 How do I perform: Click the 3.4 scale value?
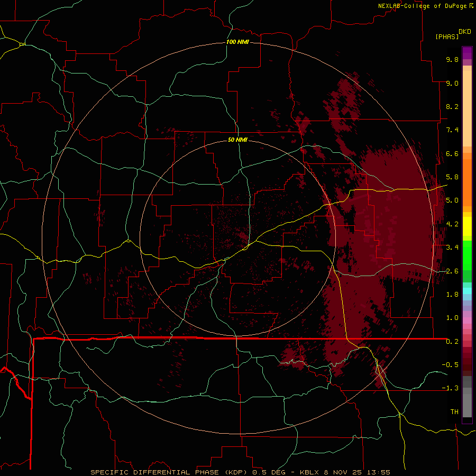point(452,248)
